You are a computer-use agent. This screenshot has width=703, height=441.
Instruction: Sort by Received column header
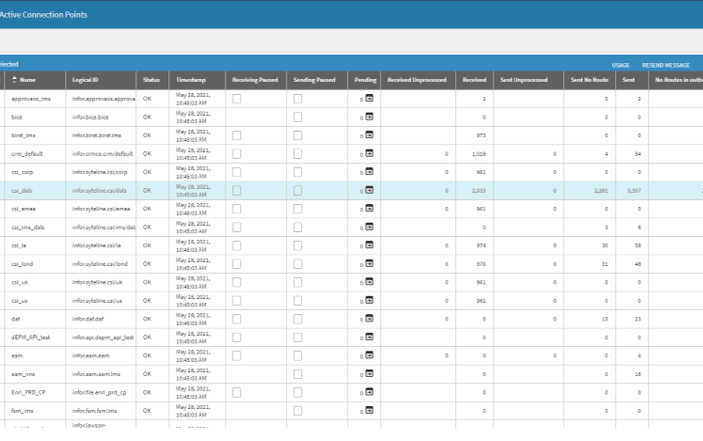click(474, 80)
